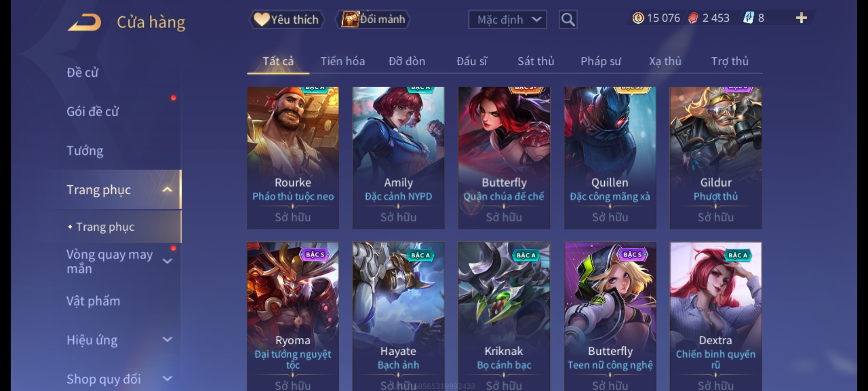Open the Mặc định sort dropdown
The image size is (868, 391).
click(x=507, y=20)
